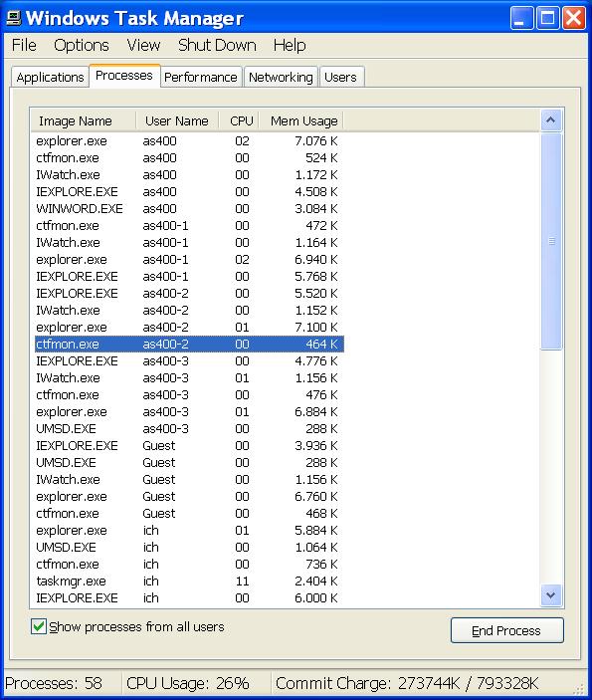Open the Shut Down menu

[217, 45]
